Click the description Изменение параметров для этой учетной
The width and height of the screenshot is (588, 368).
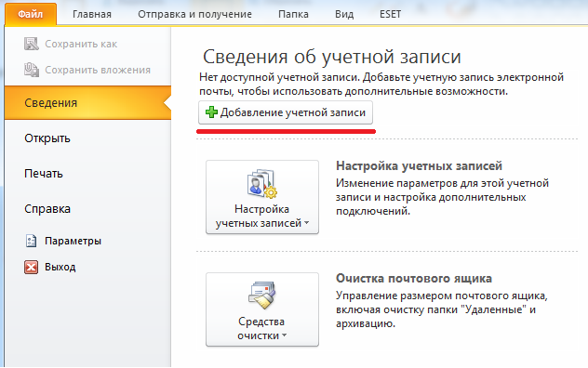coord(442,197)
